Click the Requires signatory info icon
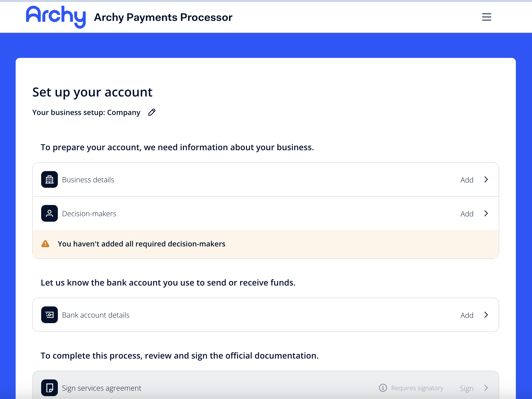This screenshot has height=399, width=532. point(383,388)
